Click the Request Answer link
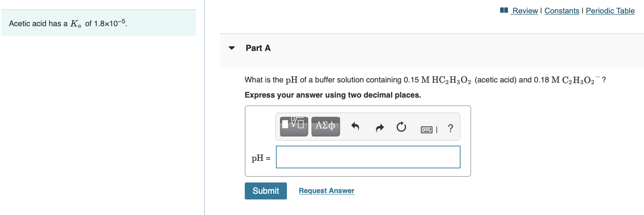 (326, 191)
